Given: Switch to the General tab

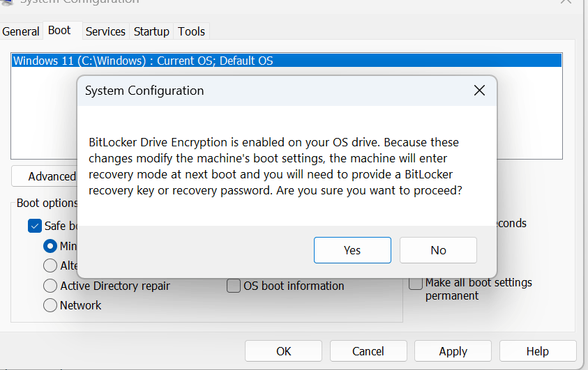Looking at the screenshot, I should click(x=21, y=31).
